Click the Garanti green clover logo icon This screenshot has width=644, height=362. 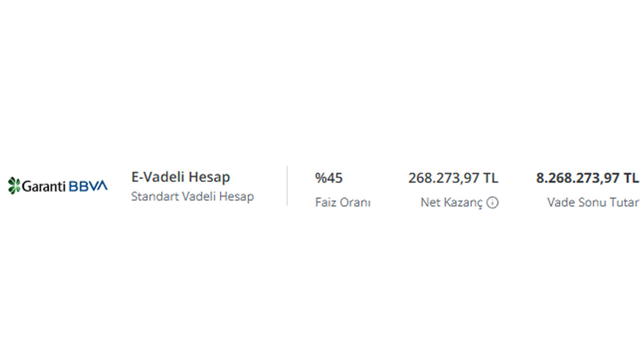coord(14,186)
